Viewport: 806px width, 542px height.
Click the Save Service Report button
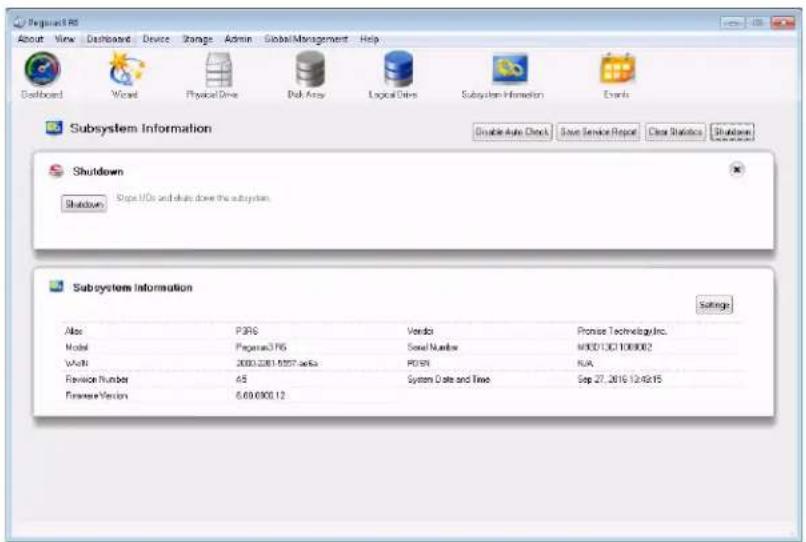coord(598,132)
